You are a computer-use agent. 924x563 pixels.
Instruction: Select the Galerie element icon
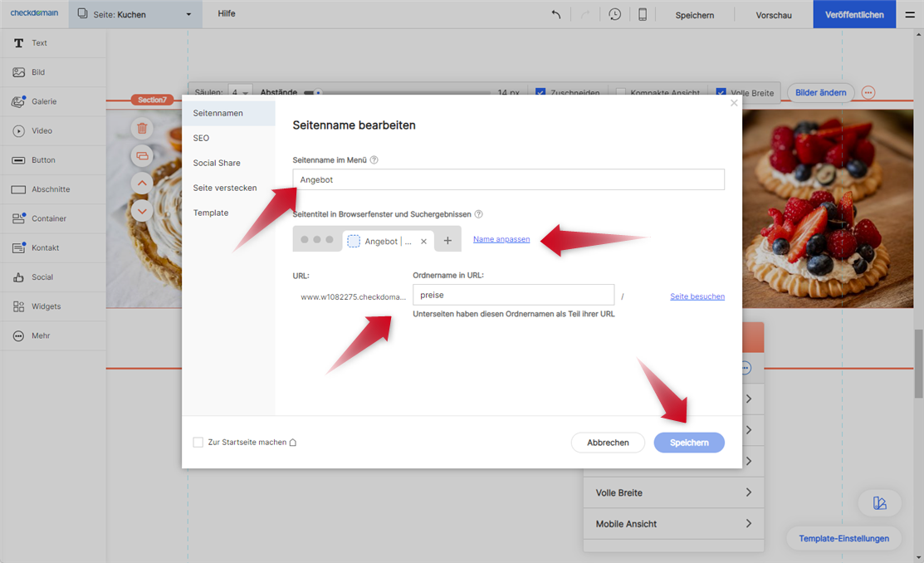18,101
